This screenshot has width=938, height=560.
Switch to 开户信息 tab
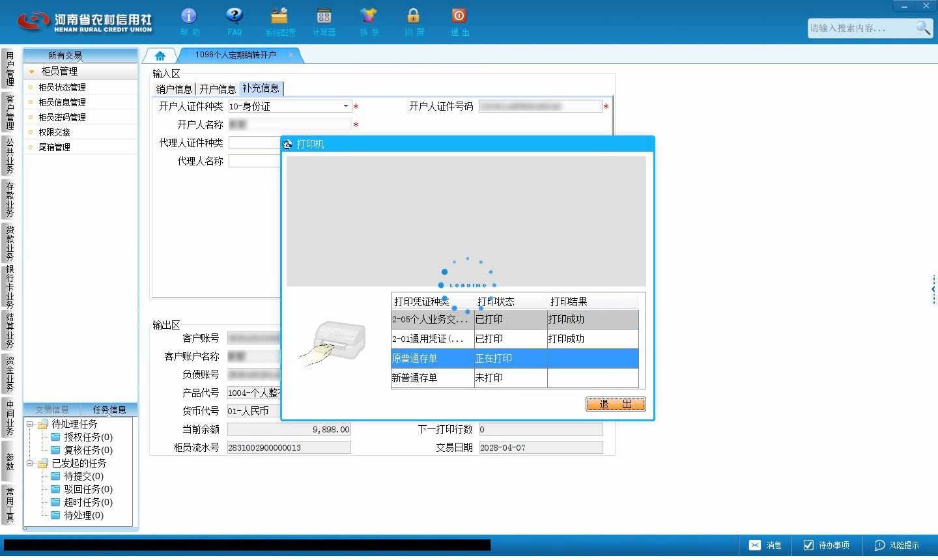point(218,89)
